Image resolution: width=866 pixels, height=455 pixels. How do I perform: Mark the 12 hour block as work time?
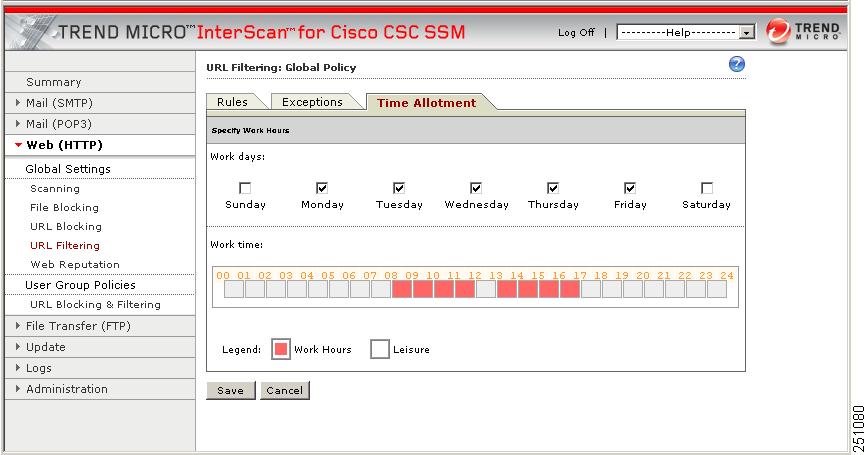485,289
